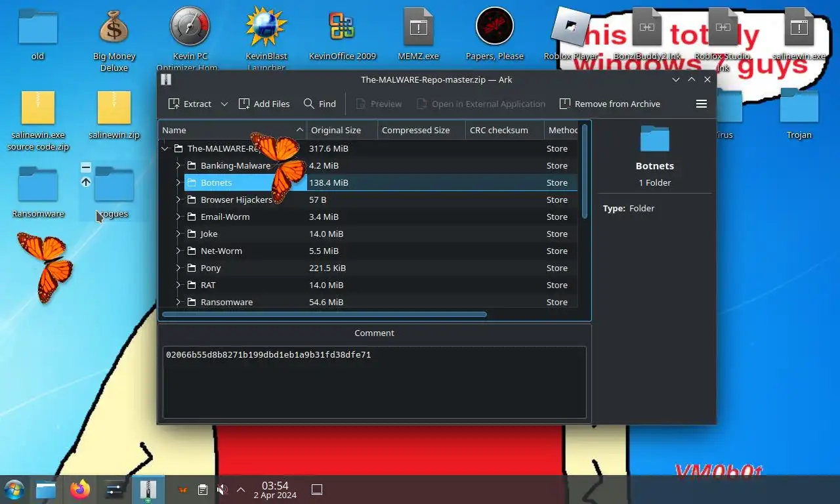This screenshot has height=504, width=840.
Task: Select MEMZ.exe desktop icon
Action: [x=419, y=34]
